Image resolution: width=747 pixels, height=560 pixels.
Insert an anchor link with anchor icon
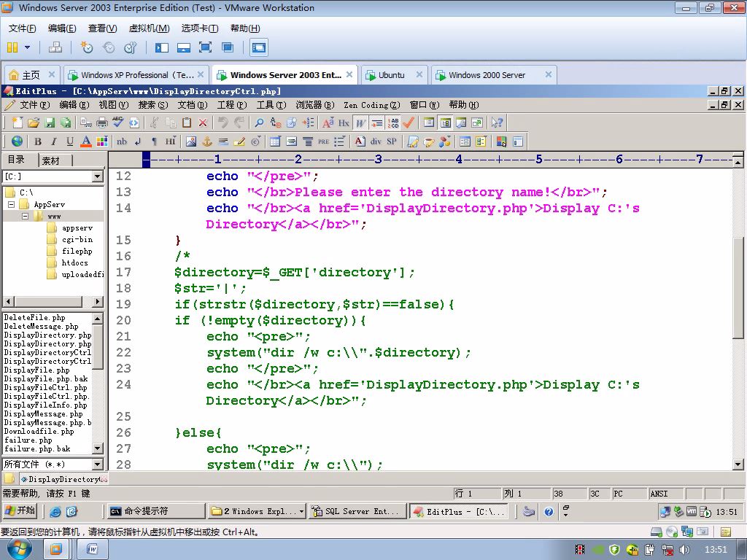(x=206, y=141)
